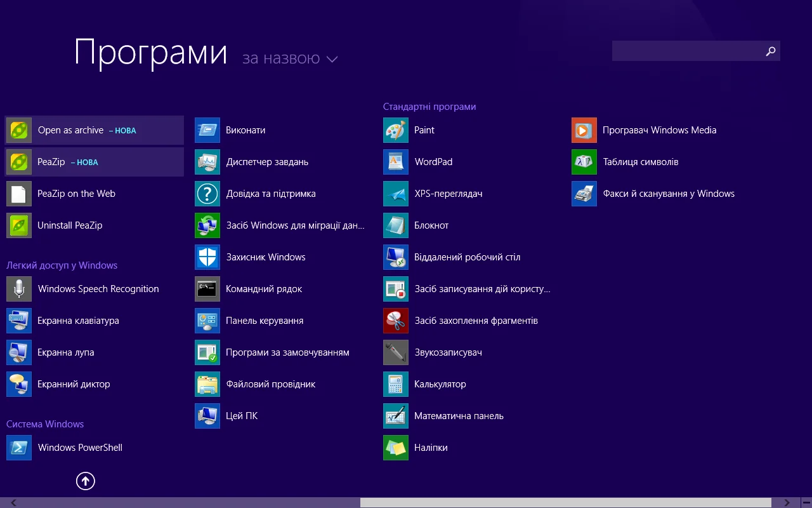Open Захисник Windows shield icon

click(x=207, y=257)
